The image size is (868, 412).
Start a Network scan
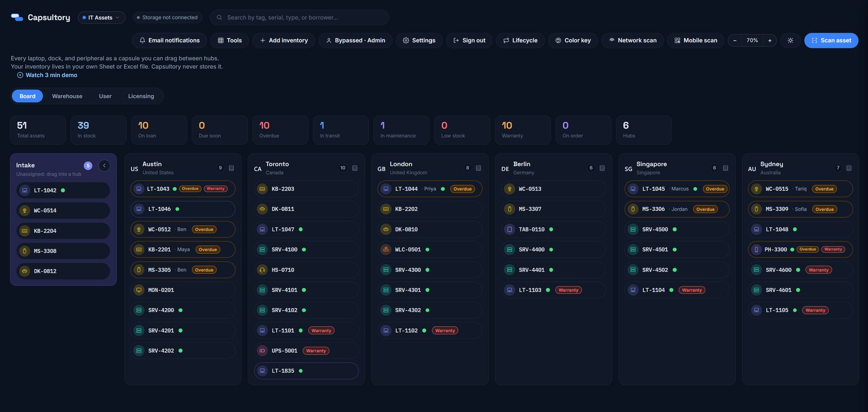pos(633,41)
